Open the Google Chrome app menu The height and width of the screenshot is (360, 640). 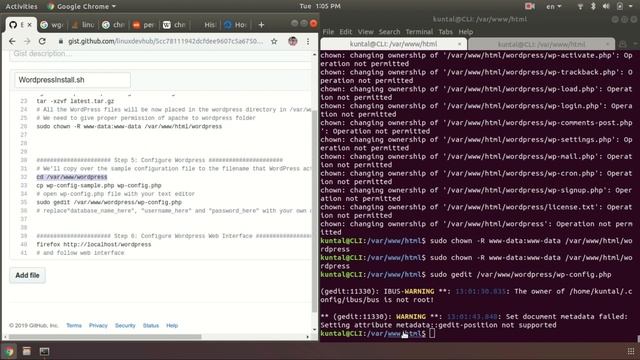click(82, 6)
